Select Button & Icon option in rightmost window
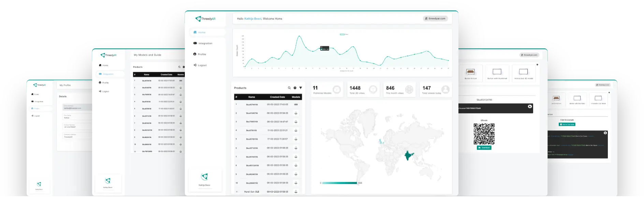Viewport: 644px width, 222px height. point(556,99)
